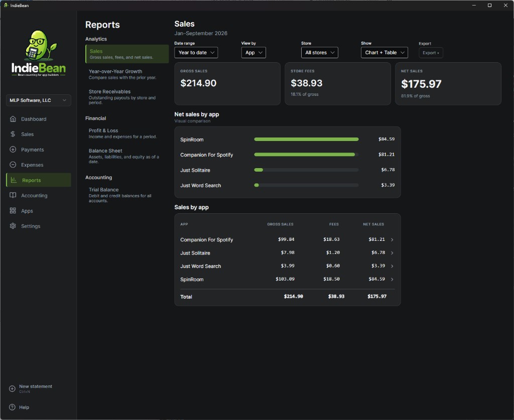Click the Net sales by app heading

click(197, 114)
